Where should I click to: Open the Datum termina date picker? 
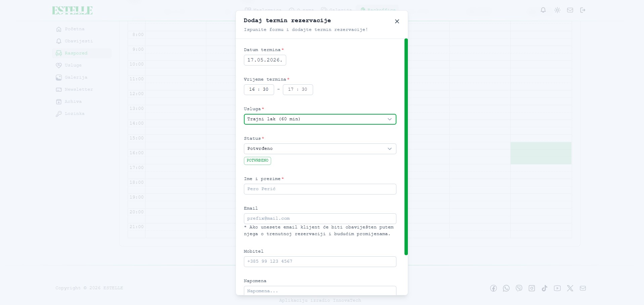tap(265, 60)
